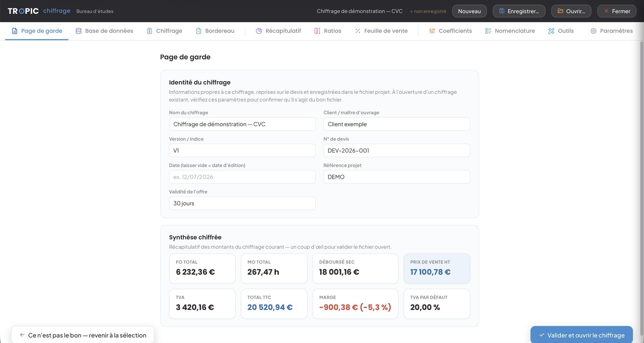Click the save disk icon in Enregistrer

coord(502,11)
